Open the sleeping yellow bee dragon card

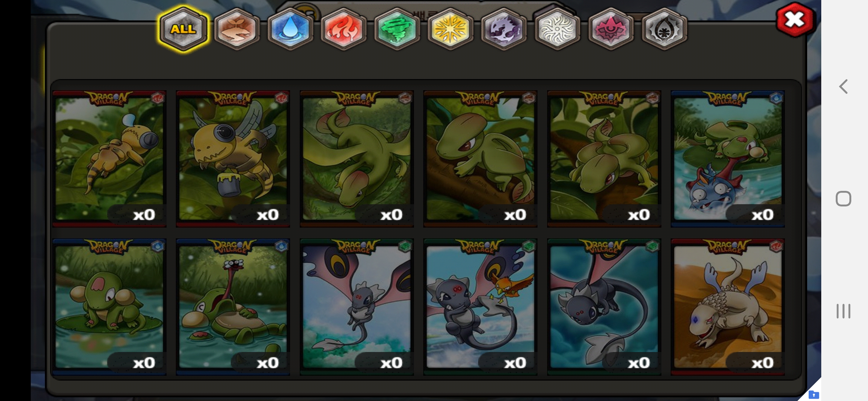pos(109,159)
